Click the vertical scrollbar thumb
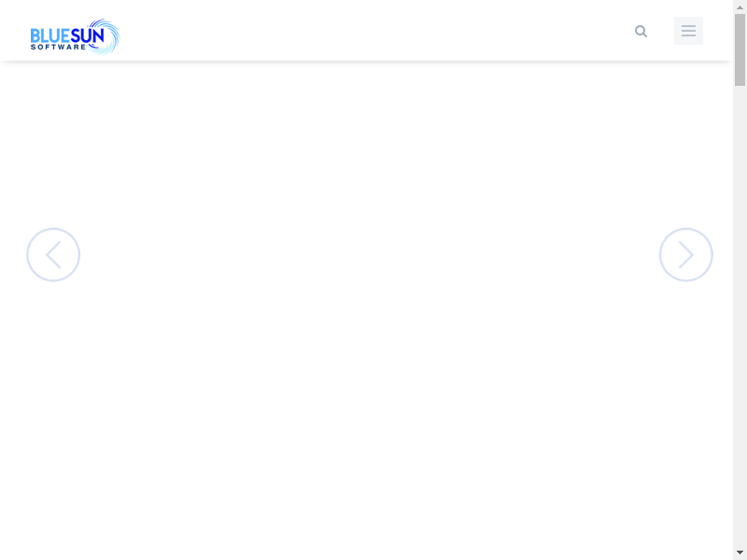 [740, 50]
